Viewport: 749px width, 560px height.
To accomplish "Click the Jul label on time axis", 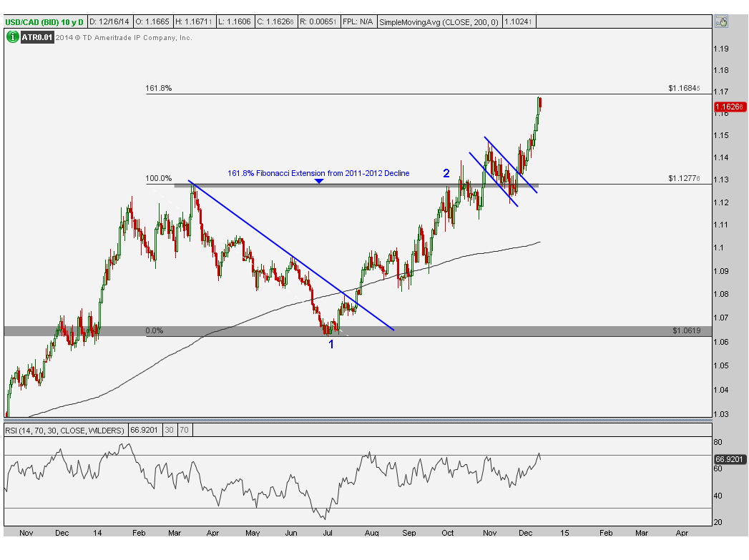I will (328, 533).
